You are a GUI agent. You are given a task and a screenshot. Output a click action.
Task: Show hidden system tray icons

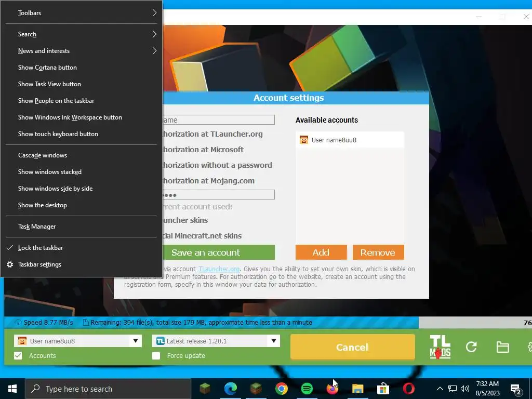440,389
